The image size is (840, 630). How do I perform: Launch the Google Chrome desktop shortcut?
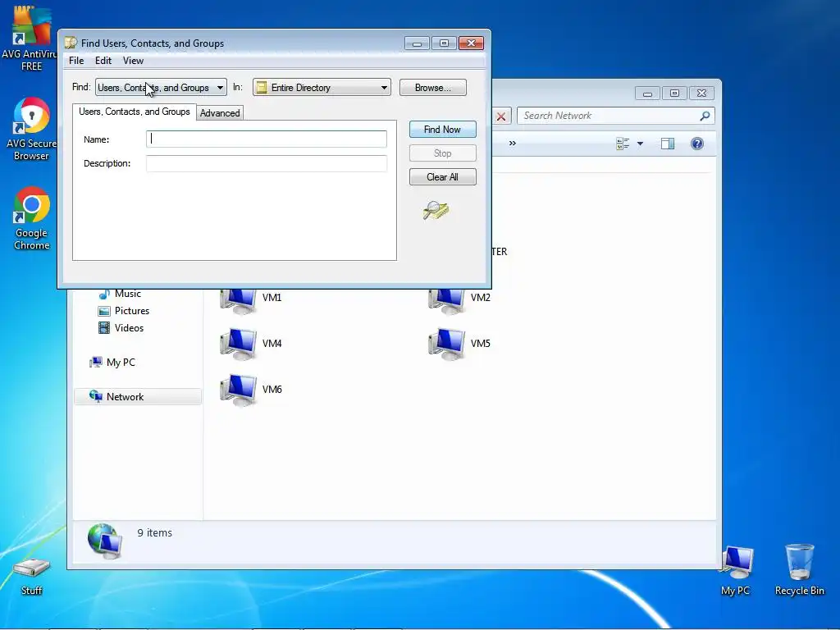pyautogui.click(x=31, y=218)
